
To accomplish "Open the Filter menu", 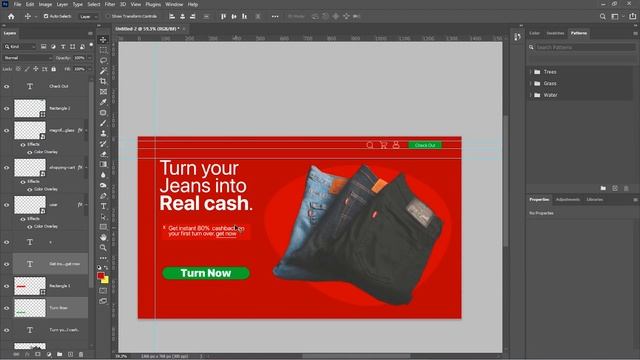I will pos(110,4).
